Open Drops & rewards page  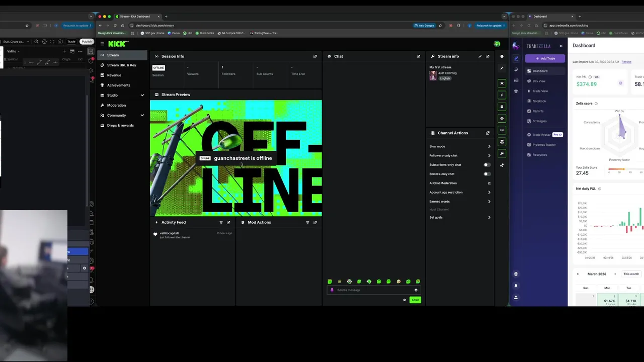[x=122, y=125]
